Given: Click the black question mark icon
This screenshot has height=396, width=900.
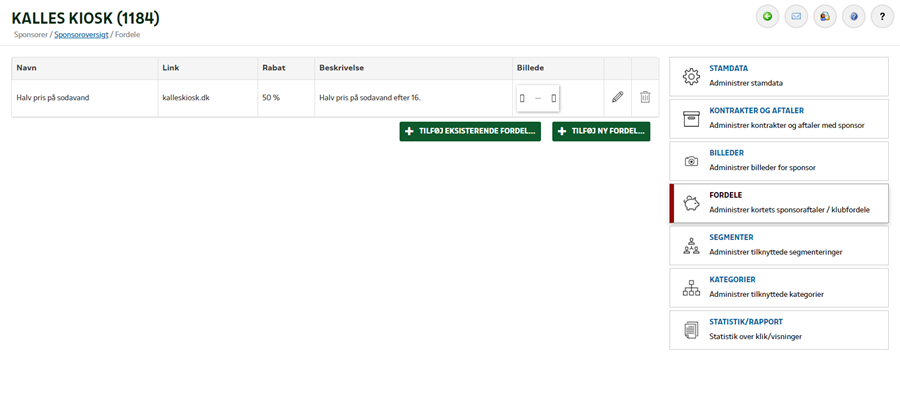Looking at the screenshot, I should 882,17.
